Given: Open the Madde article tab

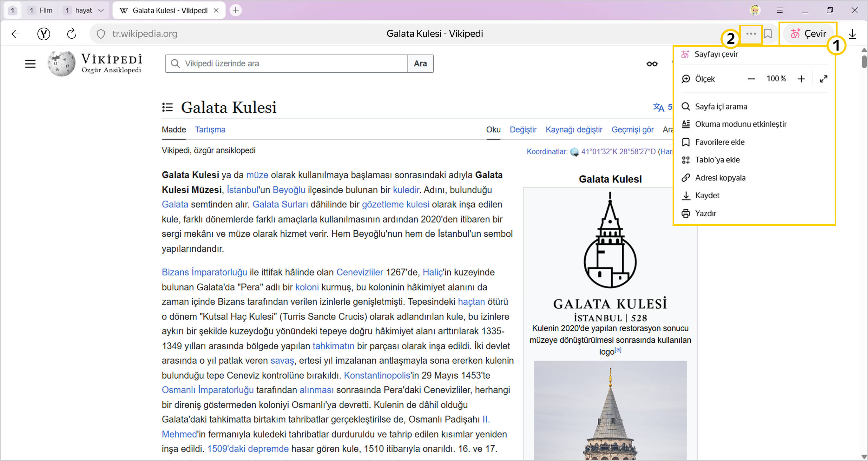Looking at the screenshot, I should coord(174,130).
